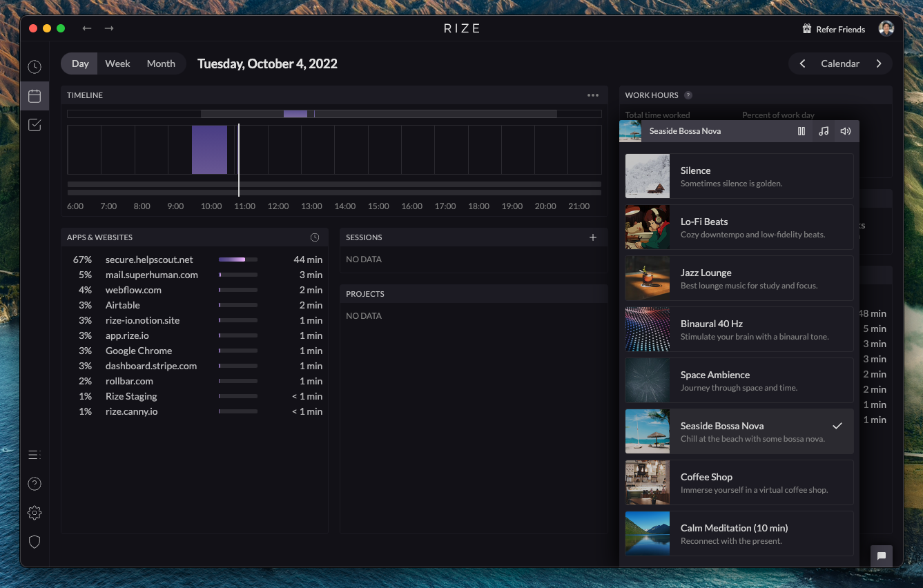Open the volume speaker control

846,131
